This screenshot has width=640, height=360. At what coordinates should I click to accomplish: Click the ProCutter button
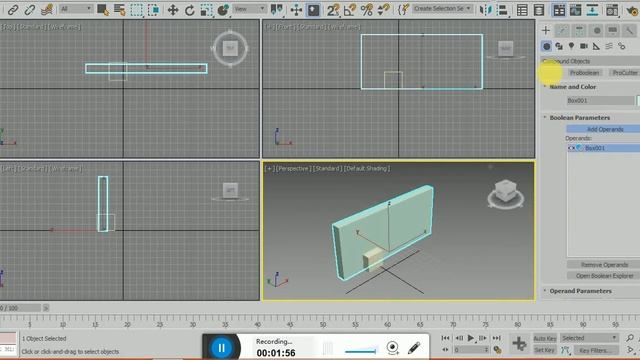624,73
